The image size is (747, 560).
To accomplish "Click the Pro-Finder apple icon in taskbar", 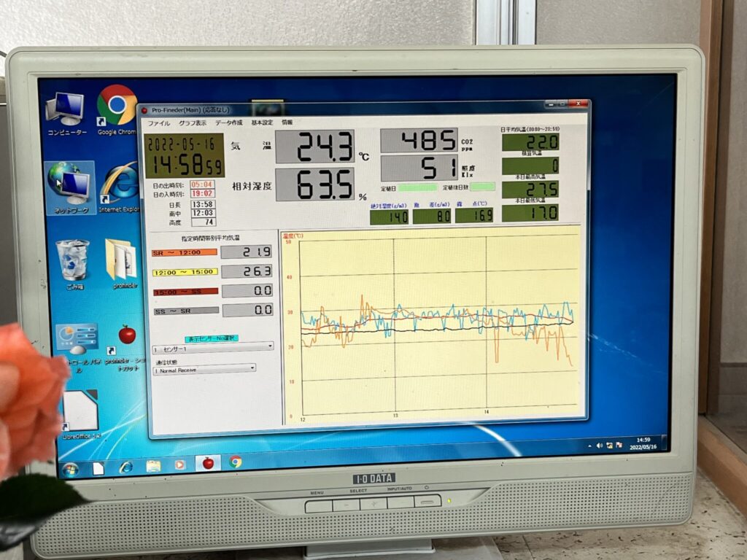I will click(208, 463).
